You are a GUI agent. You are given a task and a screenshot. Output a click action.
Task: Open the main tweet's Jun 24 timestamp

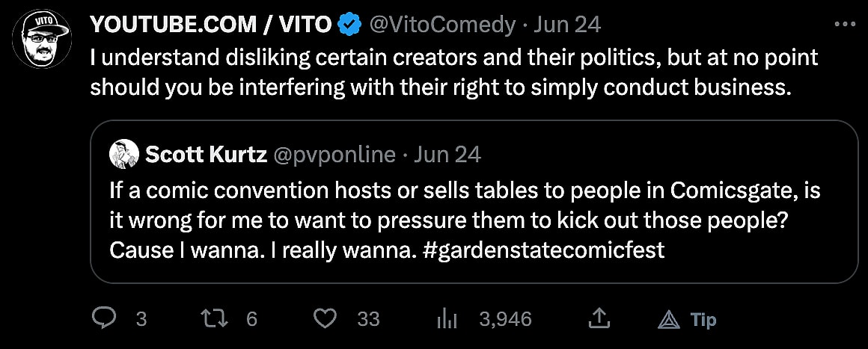point(569,25)
